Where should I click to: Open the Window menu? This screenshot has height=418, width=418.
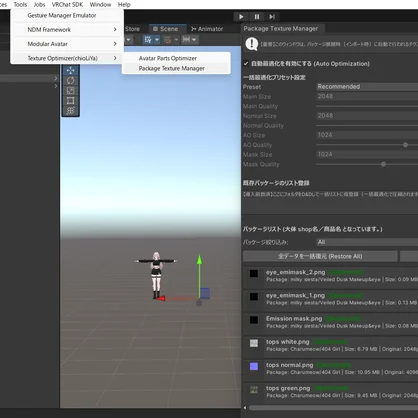coord(100,5)
